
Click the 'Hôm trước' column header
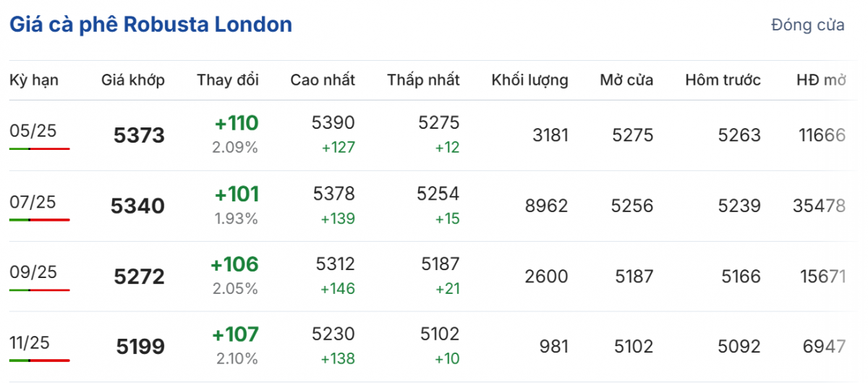(723, 80)
